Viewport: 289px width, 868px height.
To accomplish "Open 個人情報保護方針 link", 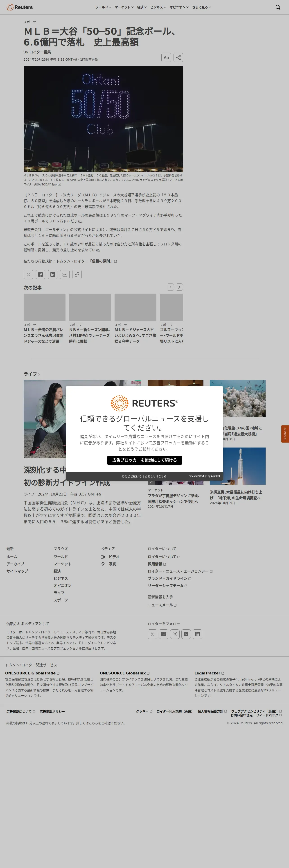I will 212,711.
